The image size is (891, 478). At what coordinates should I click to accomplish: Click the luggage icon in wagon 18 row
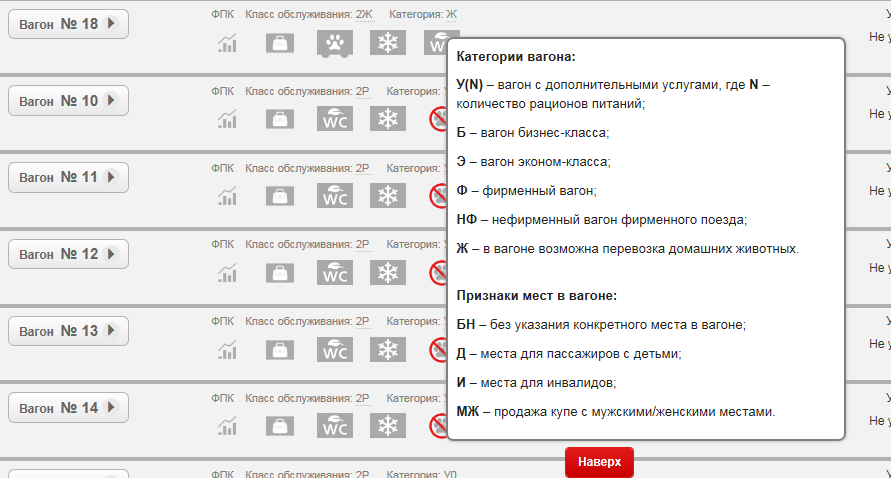click(x=280, y=43)
